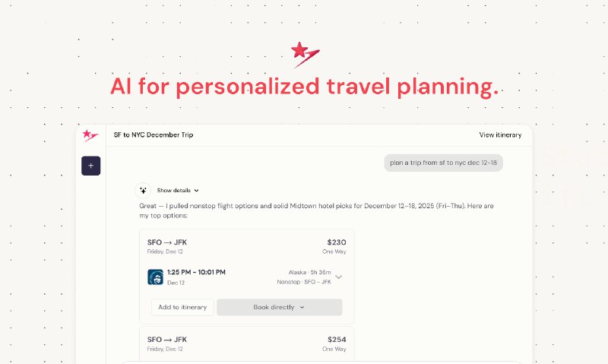Click the AI assistant avatar icon
The image size is (608, 364).
pyautogui.click(x=143, y=190)
